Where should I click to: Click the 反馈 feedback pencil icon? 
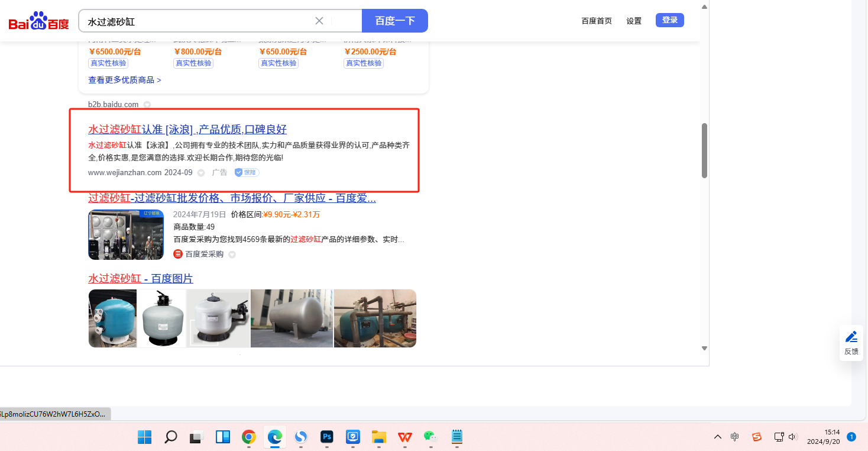(x=851, y=337)
